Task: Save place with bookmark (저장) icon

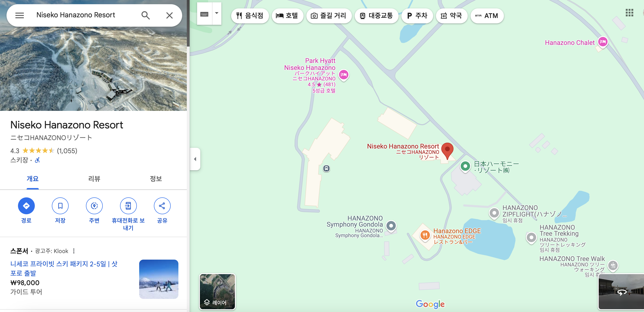Action: [60, 206]
